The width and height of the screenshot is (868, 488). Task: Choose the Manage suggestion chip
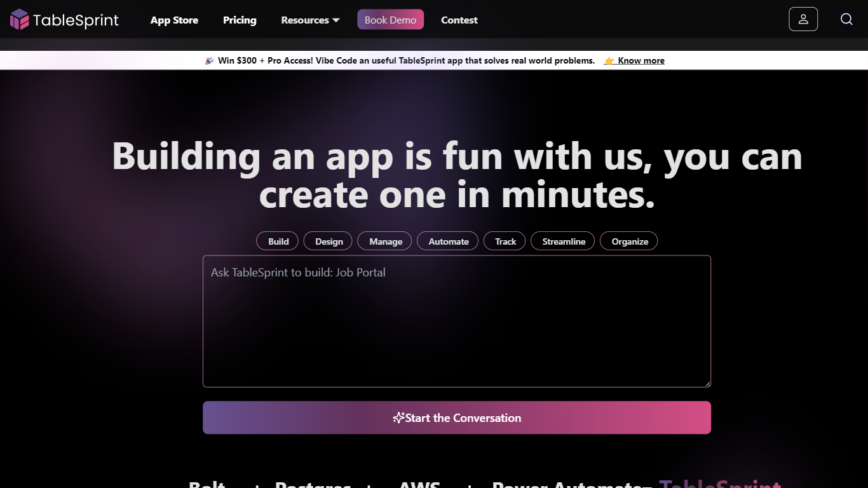385,241
